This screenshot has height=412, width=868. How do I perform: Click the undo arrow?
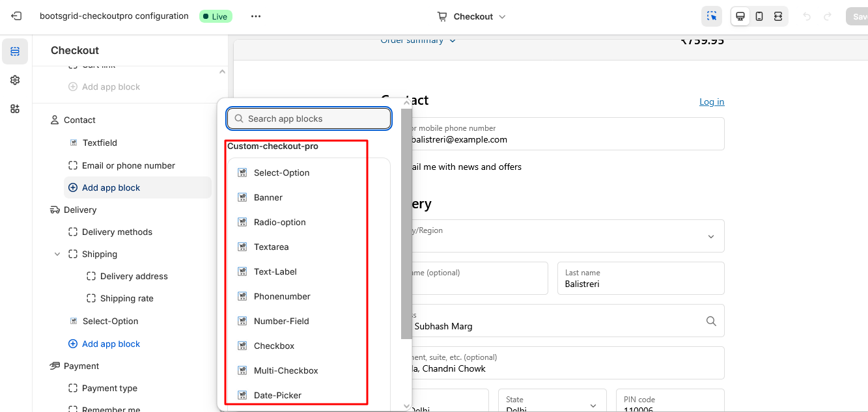point(807,16)
